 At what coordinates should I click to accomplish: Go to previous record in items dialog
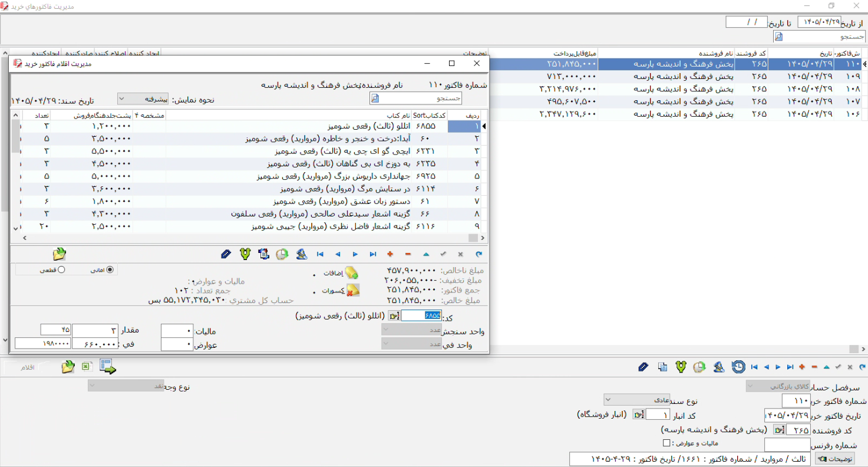(x=338, y=254)
